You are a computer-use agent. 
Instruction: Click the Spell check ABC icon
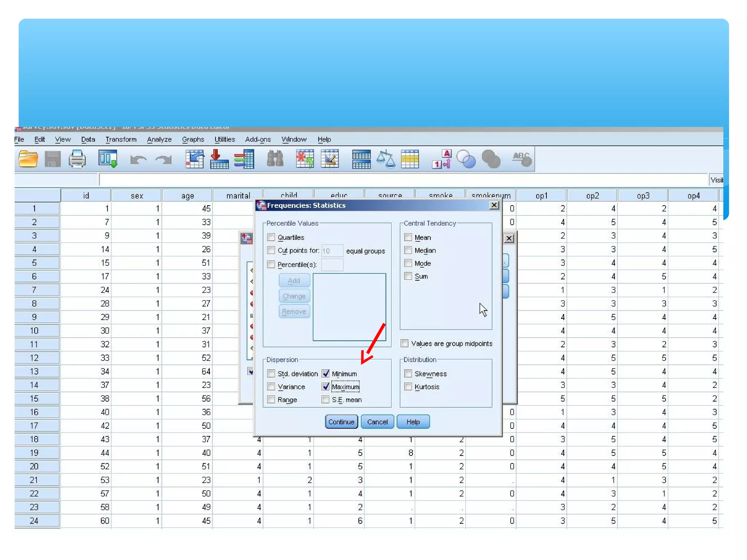click(x=522, y=159)
